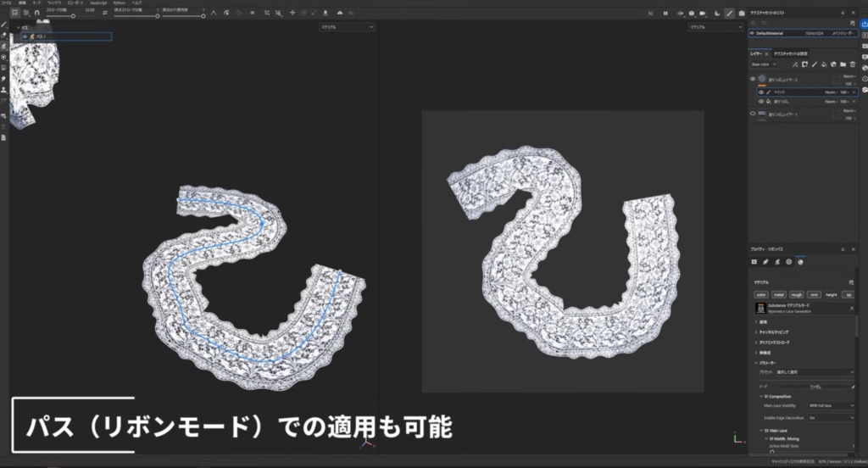Select the Clone stamp tool in left toolbar
Screen dimensions: 868x468
pyautogui.click(x=4, y=90)
